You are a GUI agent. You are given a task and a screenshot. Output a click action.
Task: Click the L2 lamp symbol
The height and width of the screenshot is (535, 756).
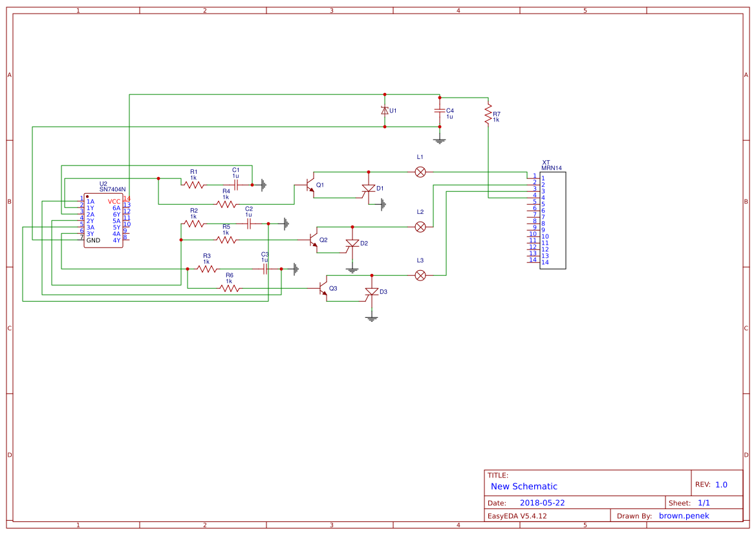point(420,226)
